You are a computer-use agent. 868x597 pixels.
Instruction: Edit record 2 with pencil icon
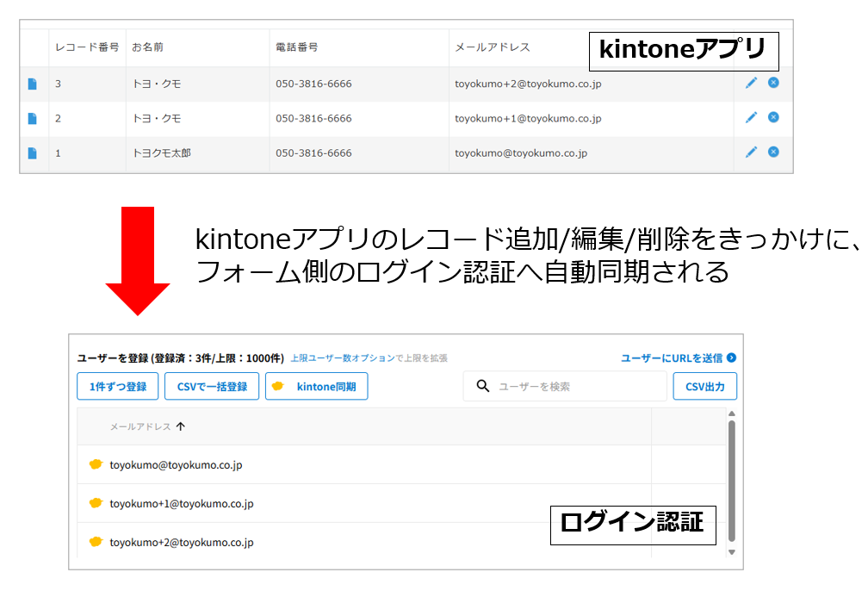click(751, 117)
